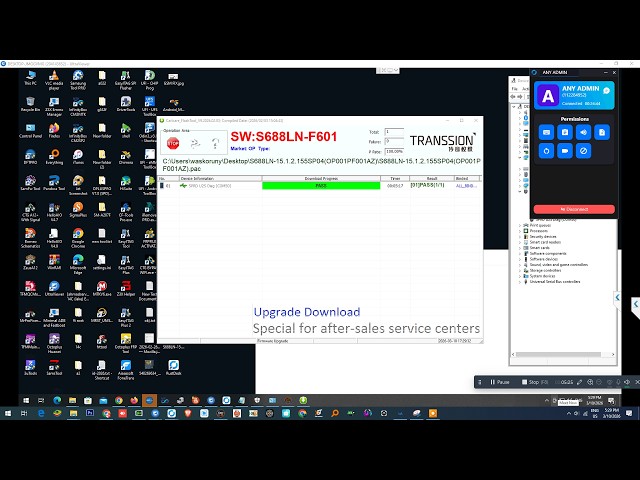
Task: Click the red STOP button in Operation Area
Action: (173, 143)
